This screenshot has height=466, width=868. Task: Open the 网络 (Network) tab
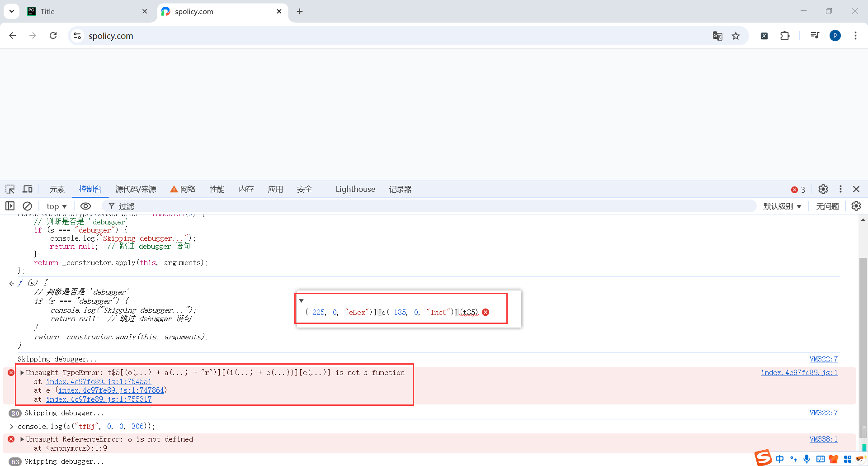pyautogui.click(x=183, y=189)
